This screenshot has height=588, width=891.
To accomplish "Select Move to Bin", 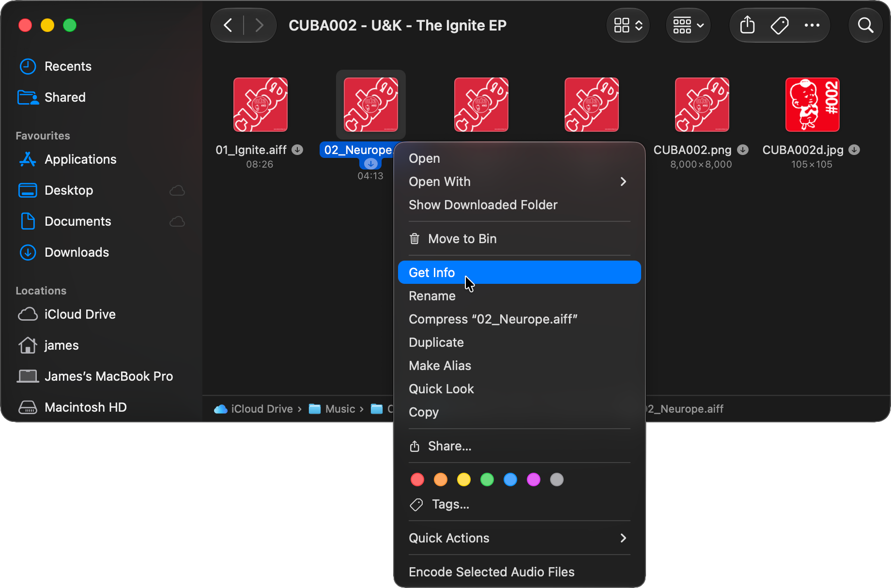I will tap(520, 239).
